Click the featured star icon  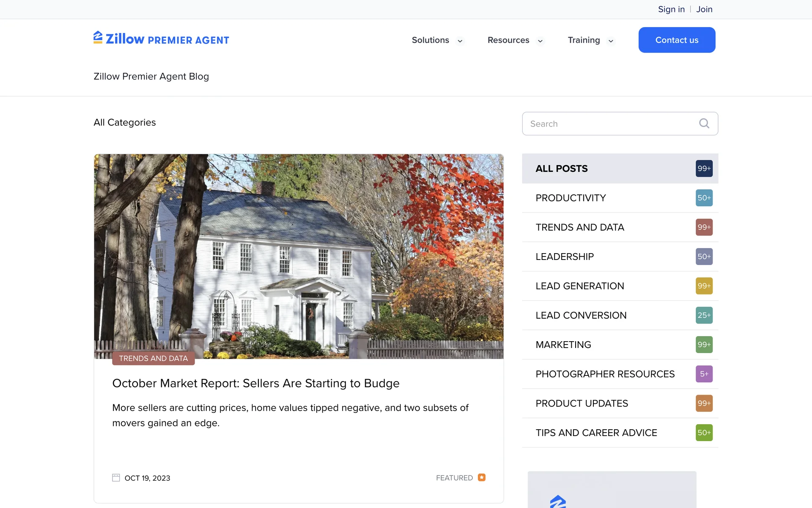point(481,478)
